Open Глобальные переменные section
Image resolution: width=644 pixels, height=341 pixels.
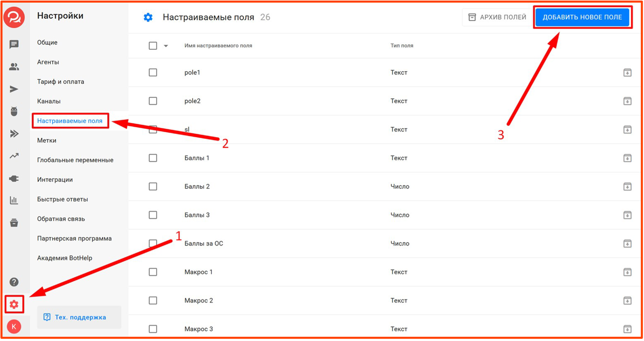pyautogui.click(x=75, y=160)
